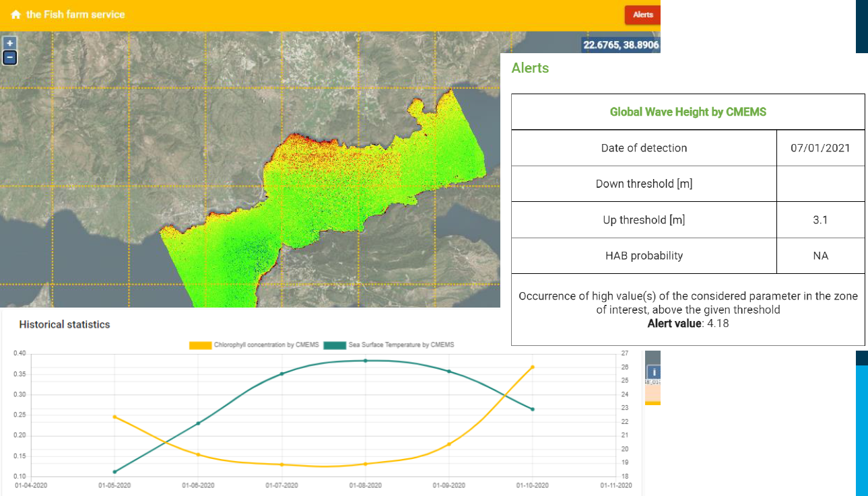Click the Up threshold value 3.1
The height and width of the screenshot is (496, 868).
820,220
